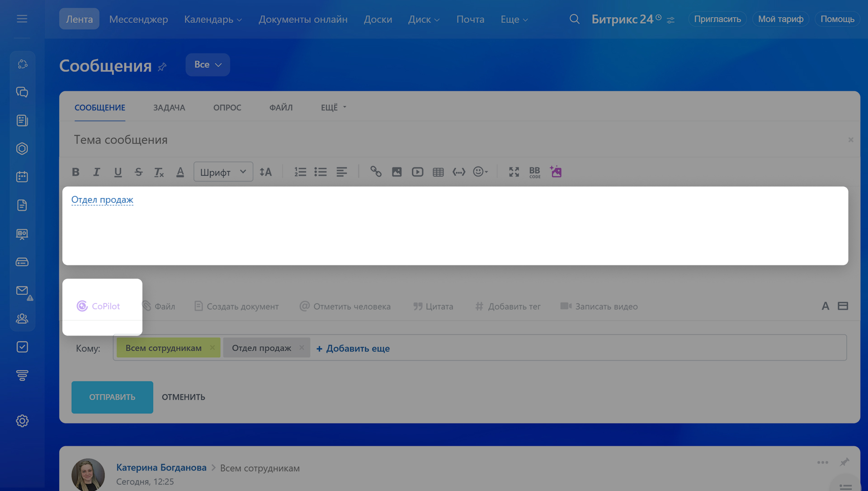Click the text color icon

(180, 172)
